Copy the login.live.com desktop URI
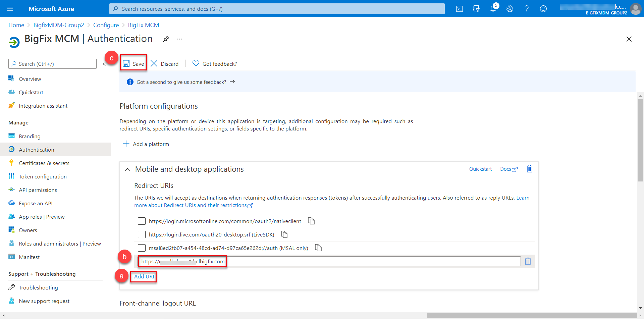This screenshot has height=319, width=644. pyautogui.click(x=284, y=234)
